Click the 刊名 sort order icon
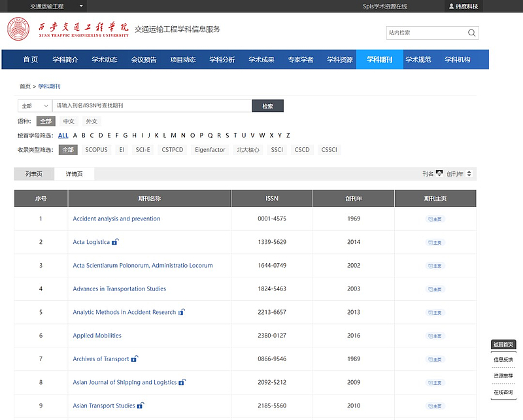 (439, 173)
